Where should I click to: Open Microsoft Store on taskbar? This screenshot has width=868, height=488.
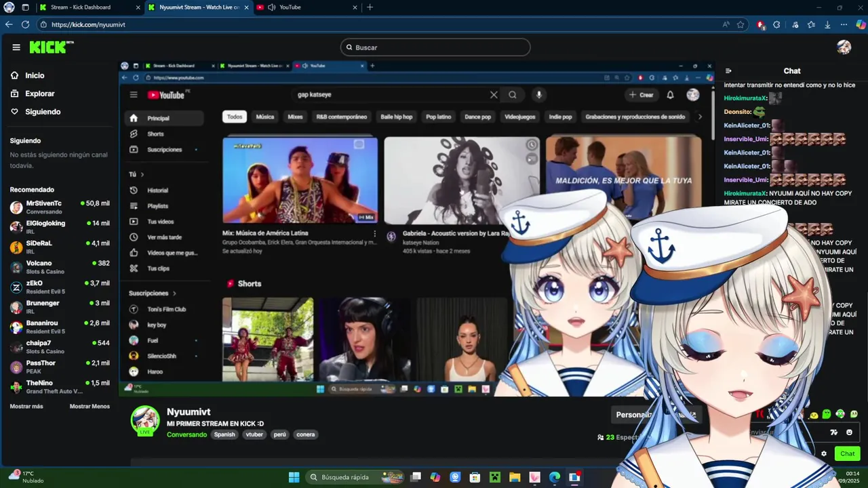475,477
